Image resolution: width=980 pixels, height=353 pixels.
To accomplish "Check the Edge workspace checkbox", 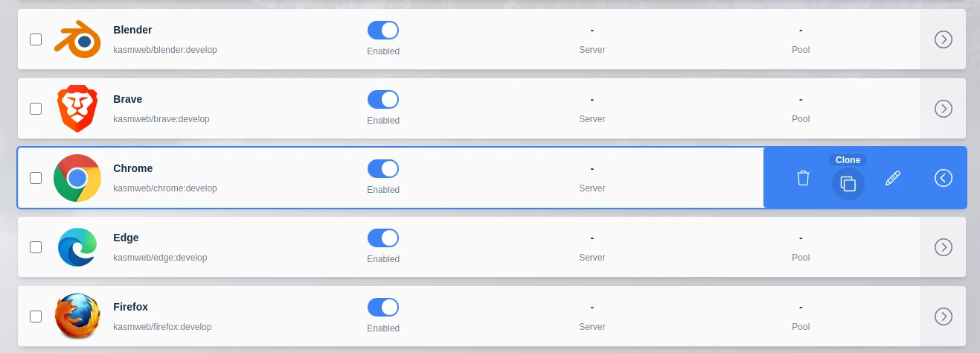I will 36,247.
